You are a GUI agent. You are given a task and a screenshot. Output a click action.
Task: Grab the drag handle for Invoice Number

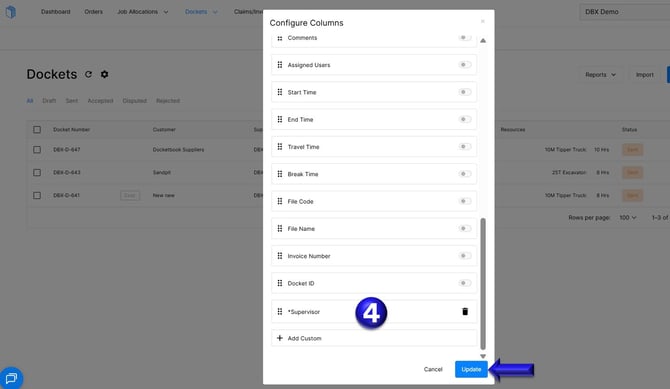click(280, 256)
